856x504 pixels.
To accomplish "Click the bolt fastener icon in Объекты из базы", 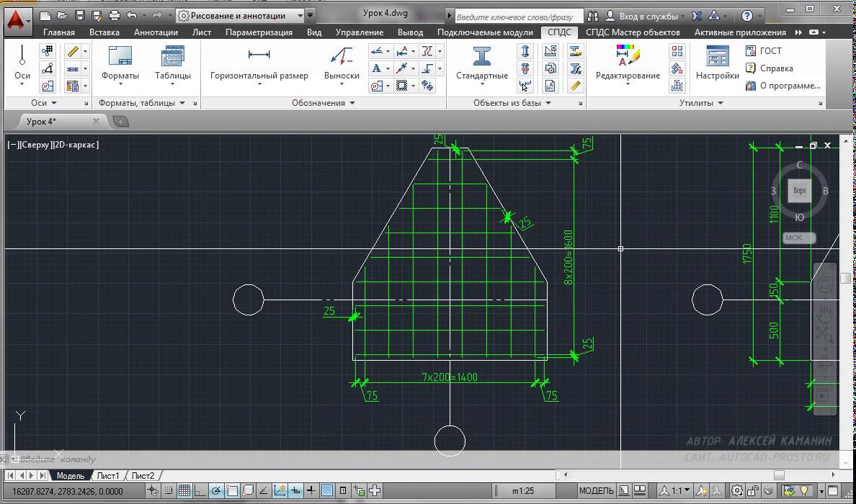I will pos(525,68).
